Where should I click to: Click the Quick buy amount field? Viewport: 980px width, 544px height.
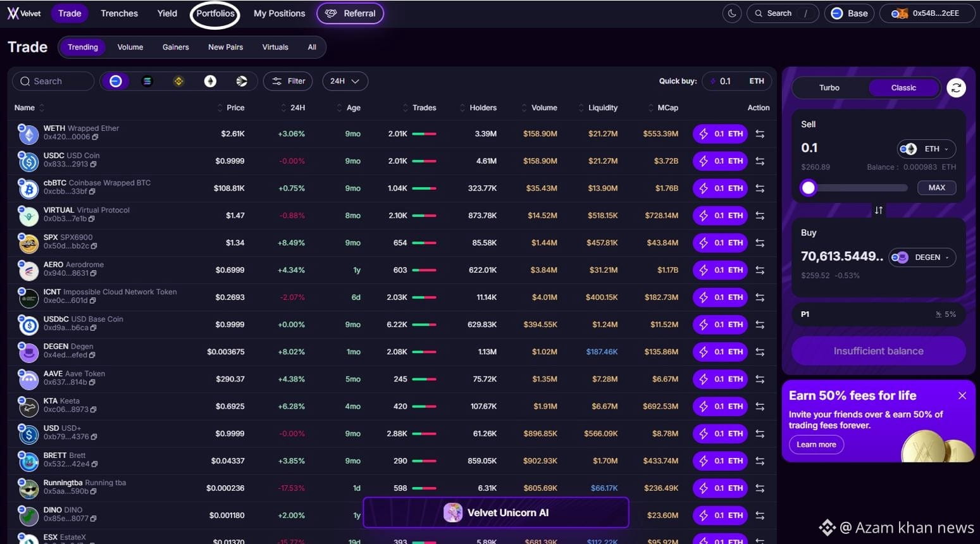pyautogui.click(x=736, y=81)
